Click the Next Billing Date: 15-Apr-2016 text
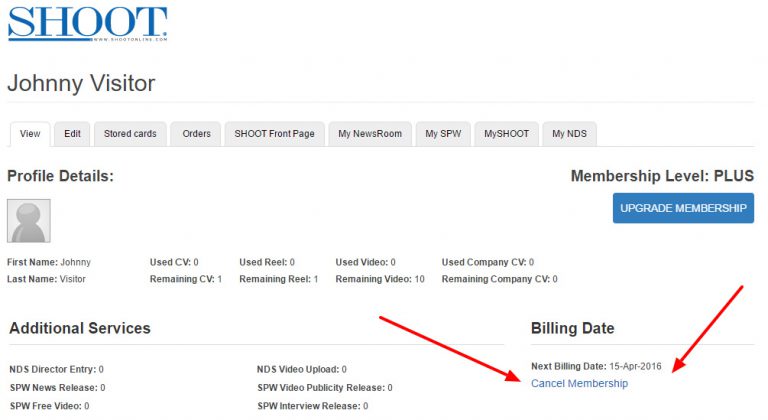Image resolution: width=768 pixels, height=420 pixels. pos(596,366)
